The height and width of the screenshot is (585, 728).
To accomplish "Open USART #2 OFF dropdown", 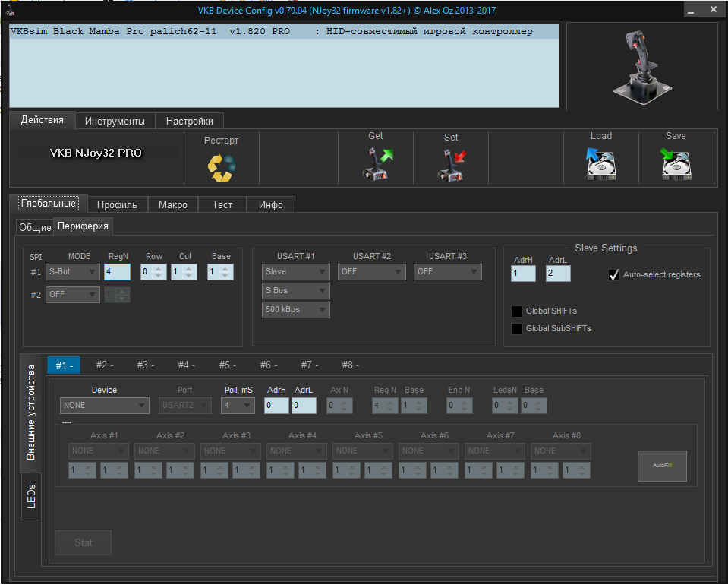I will 372,272.
